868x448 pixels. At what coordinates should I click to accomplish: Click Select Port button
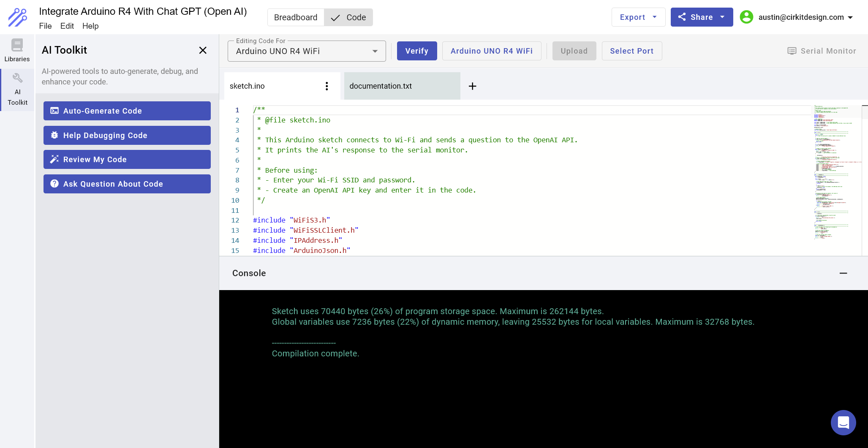(632, 51)
